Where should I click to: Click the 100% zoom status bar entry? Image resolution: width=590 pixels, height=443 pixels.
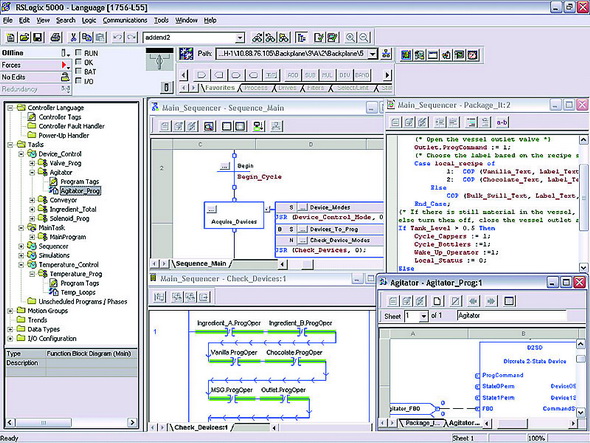click(537, 438)
